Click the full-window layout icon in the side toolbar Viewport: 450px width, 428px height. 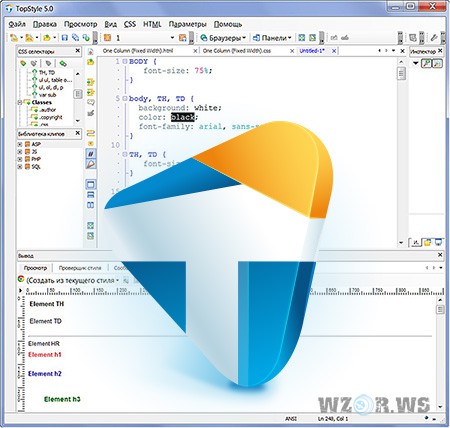tap(90, 184)
